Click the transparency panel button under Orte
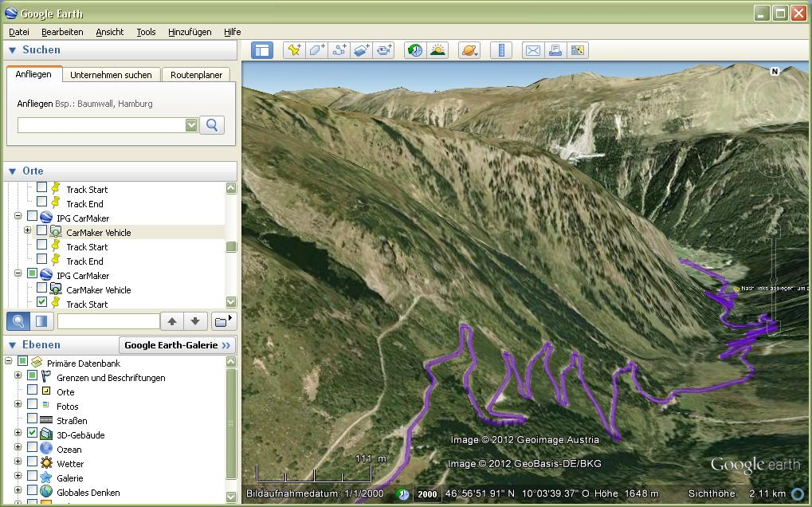The height and width of the screenshot is (507, 812). (x=41, y=321)
